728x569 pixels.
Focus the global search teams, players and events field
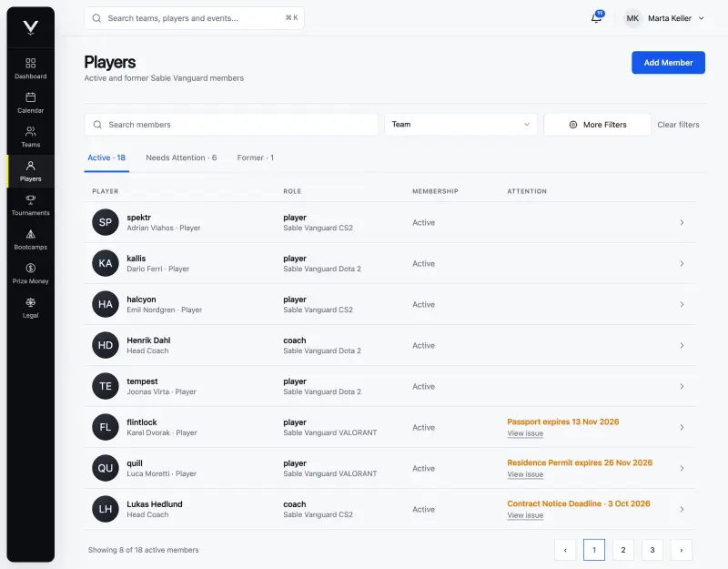(x=194, y=18)
